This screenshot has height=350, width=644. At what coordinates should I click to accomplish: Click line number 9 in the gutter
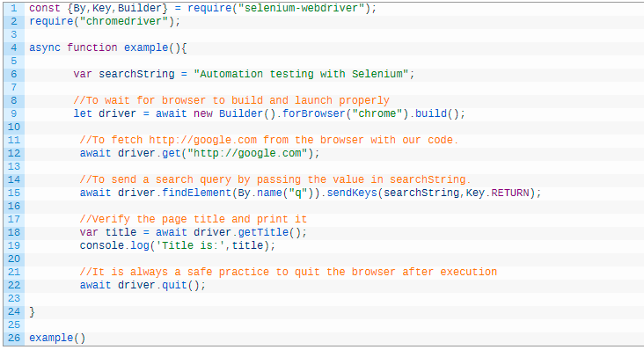14,113
